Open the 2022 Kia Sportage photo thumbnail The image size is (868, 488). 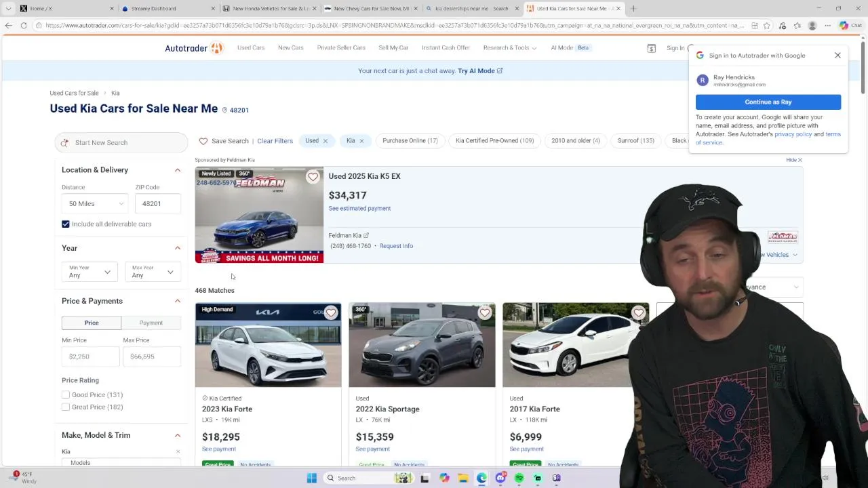pyautogui.click(x=422, y=346)
